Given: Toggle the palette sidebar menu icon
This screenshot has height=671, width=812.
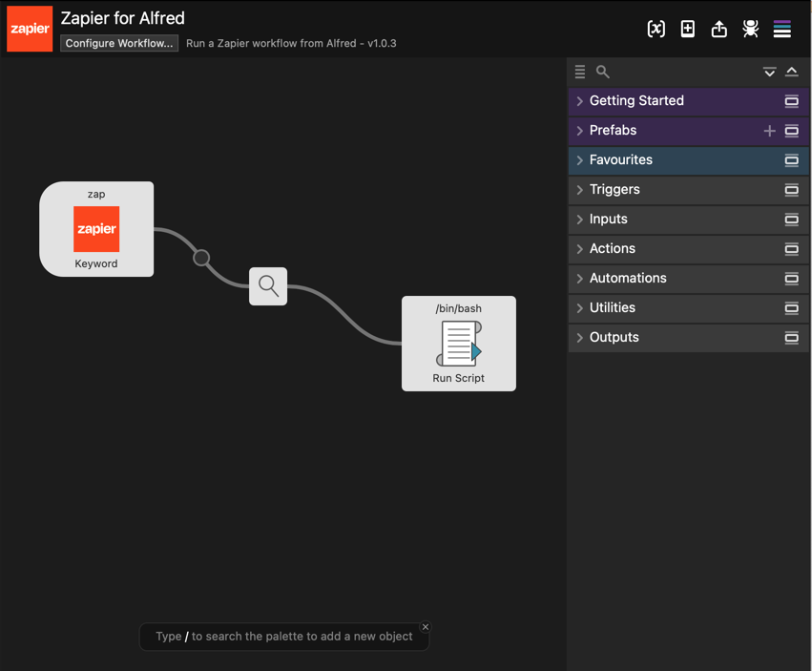Looking at the screenshot, I should click(782, 29).
